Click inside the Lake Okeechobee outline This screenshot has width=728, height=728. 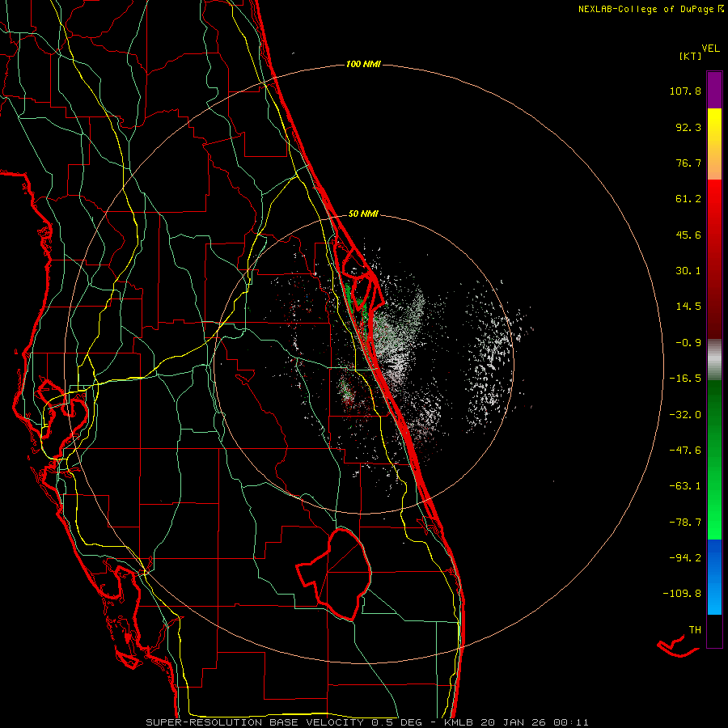click(x=344, y=574)
